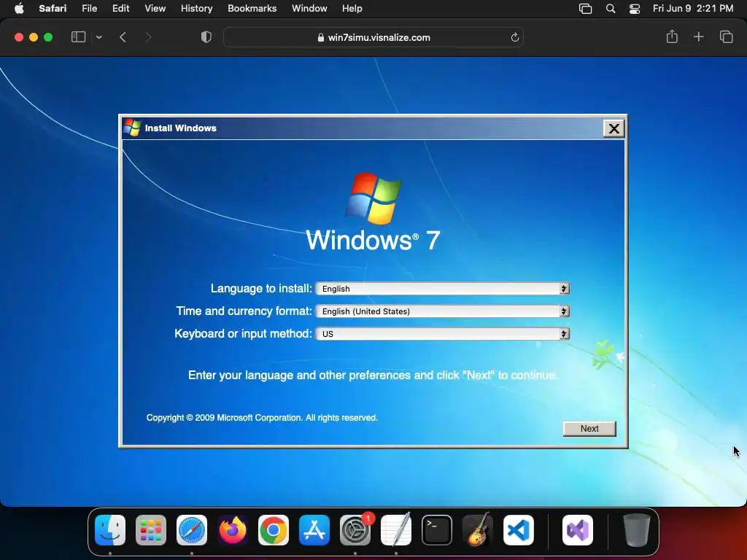Open the View menu
Screen dimensions: 747x560
pos(155,8)
